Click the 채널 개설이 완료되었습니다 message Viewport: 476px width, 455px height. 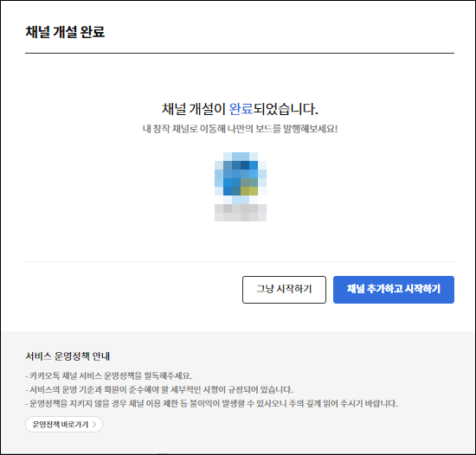point(240,109)
